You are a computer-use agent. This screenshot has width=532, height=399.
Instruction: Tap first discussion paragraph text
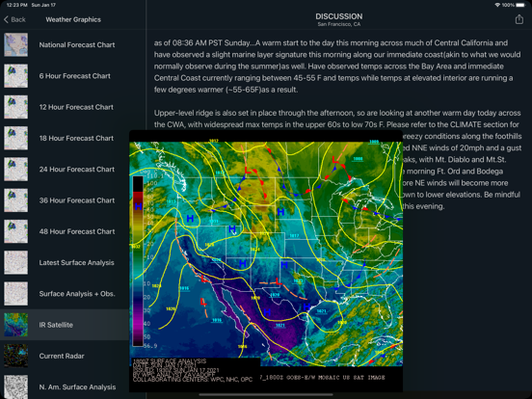point(337,66)
